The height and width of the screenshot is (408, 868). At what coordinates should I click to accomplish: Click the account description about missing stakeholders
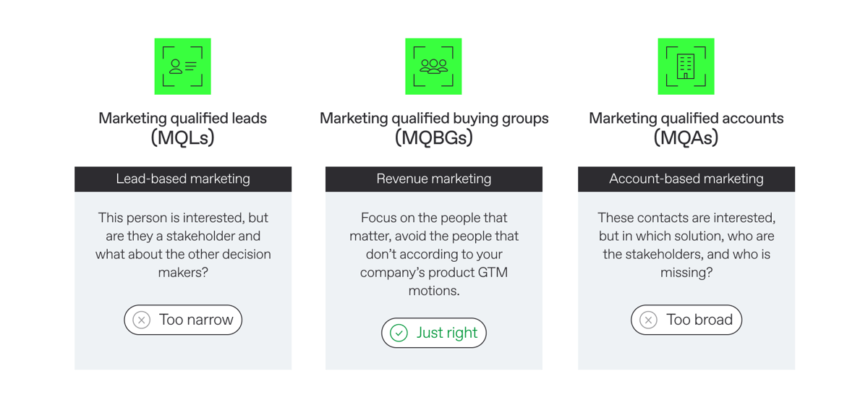tap(686, 245)
